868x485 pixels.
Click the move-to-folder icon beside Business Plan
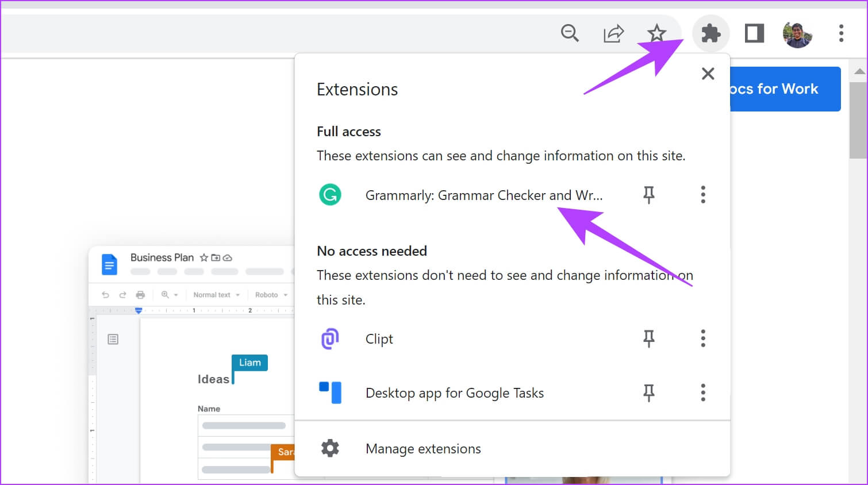point(216,258)
